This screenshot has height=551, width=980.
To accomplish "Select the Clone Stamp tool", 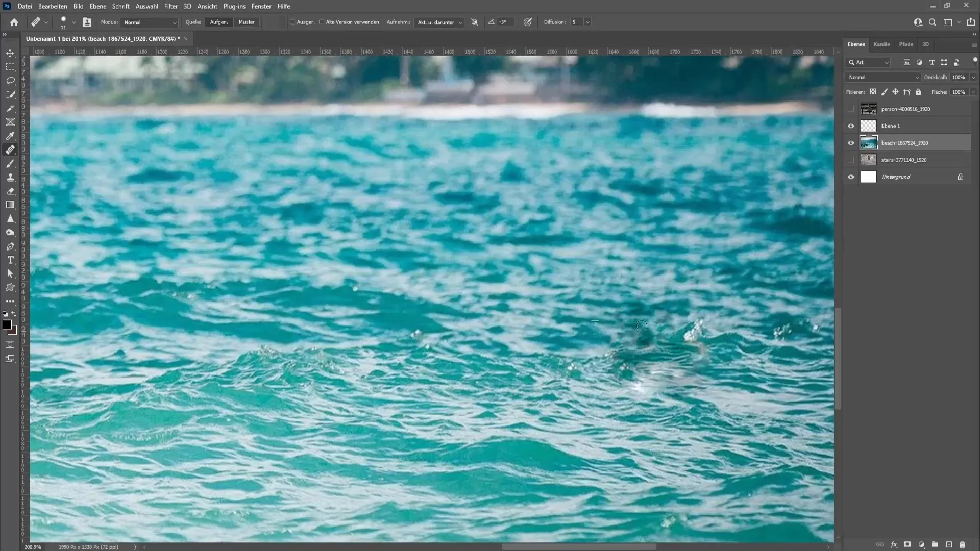I will pyautogui.click(x=10, y=177).
